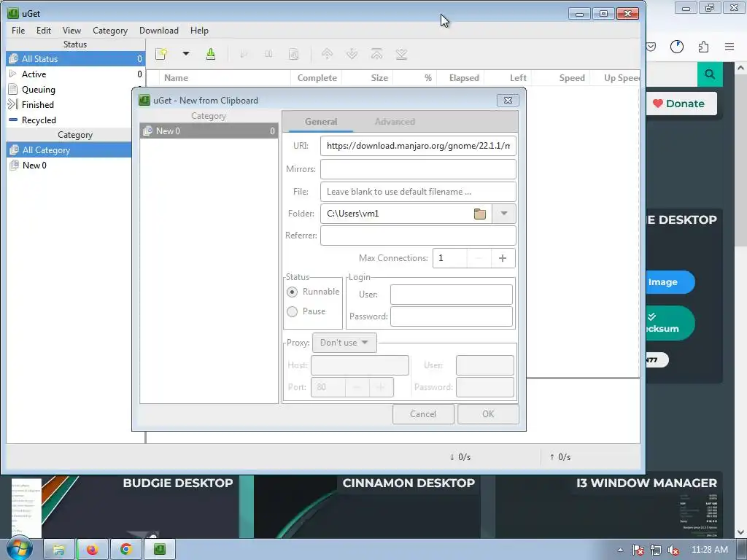
Task: Increase Max Connections with plus button
Action: (503, 258)
